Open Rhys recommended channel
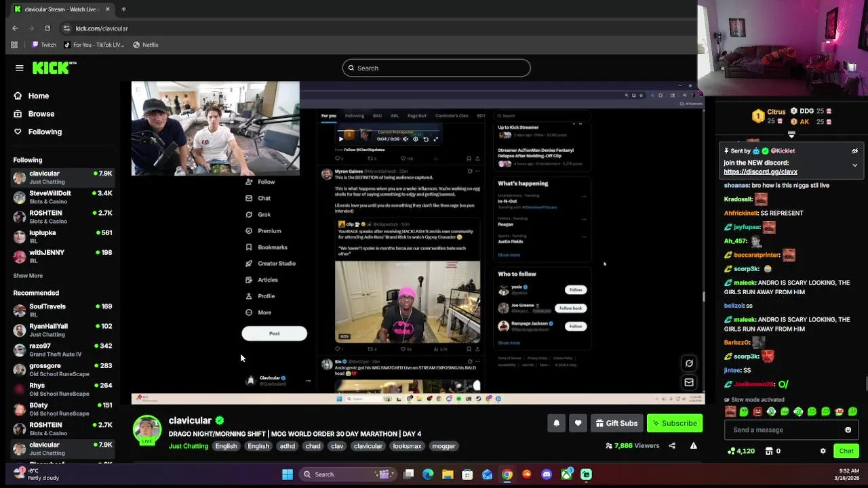This screenshot has width=868, height=488. [x=62, y=389]
